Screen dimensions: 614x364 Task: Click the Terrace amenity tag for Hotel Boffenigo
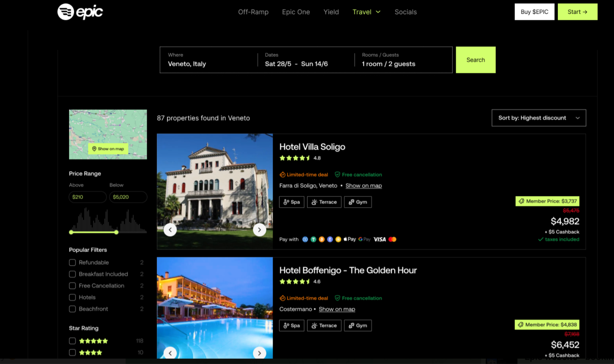(324, 326)
